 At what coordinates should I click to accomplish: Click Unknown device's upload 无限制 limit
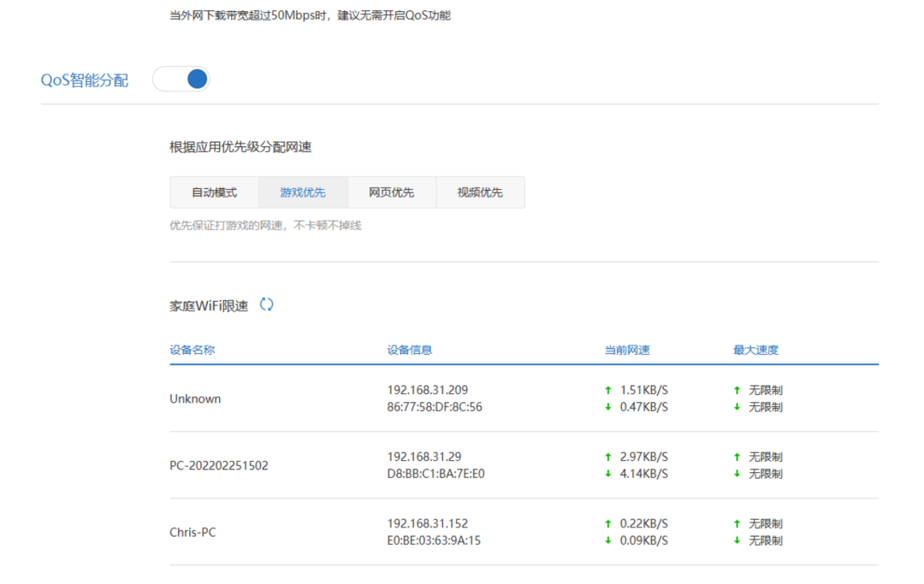[766, 390]
